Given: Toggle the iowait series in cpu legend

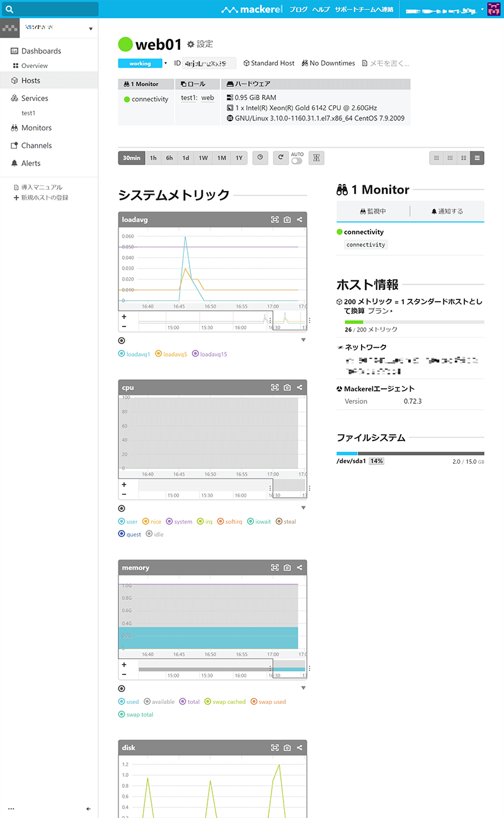Looking at the screenshot, I should tap(260, 522).
